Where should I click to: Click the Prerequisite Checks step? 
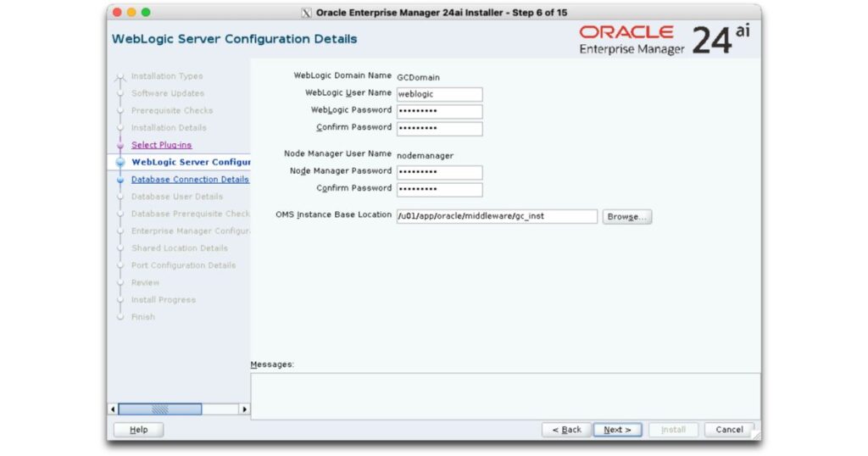click(171, 111)
